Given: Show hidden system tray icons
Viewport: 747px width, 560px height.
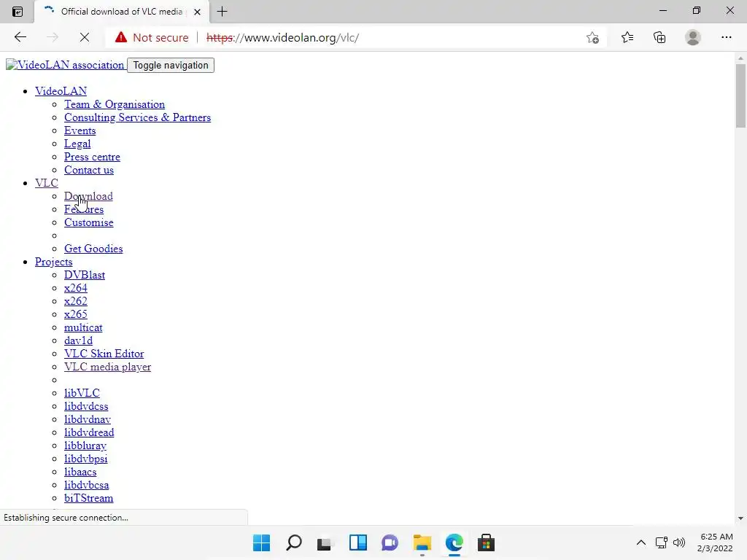Looking at the screenshot, I should click(x=641, y=542).
